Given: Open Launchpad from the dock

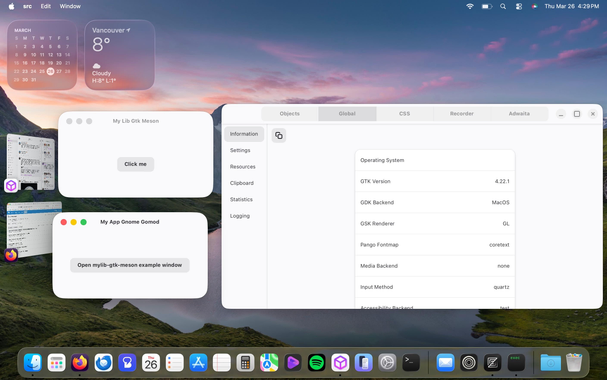Looking at the screenshot, I should 57,363.
